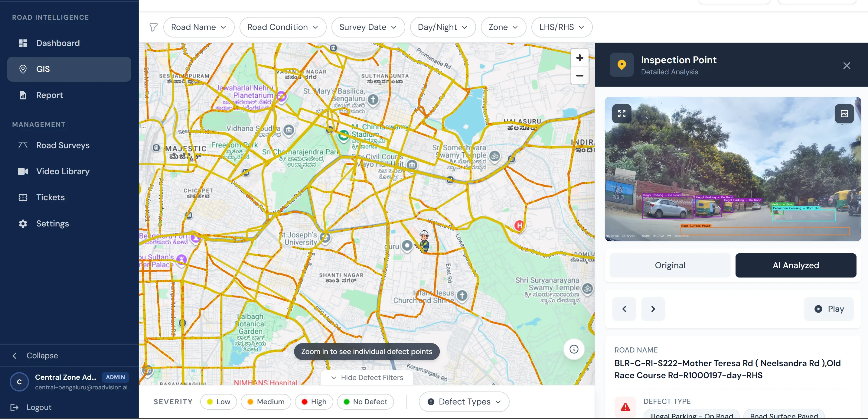The height and width of the screenshot is (419, 868).
Task: Toggle the High severity filter
Action: 314,401
